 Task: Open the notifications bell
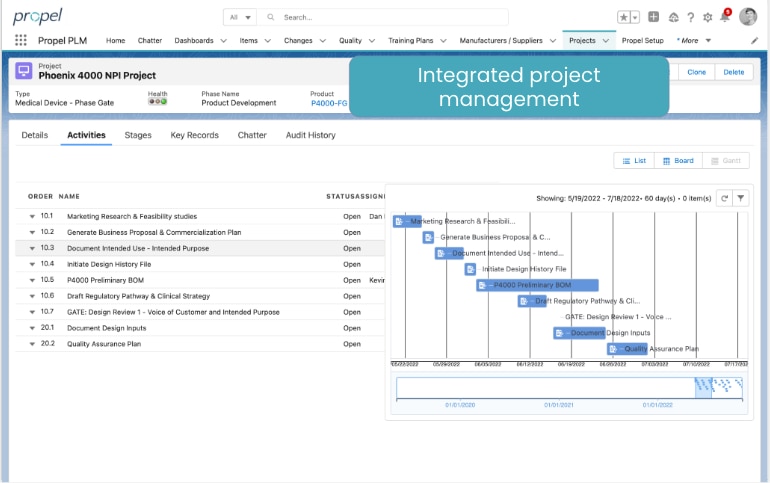click(x=725, y=17)
